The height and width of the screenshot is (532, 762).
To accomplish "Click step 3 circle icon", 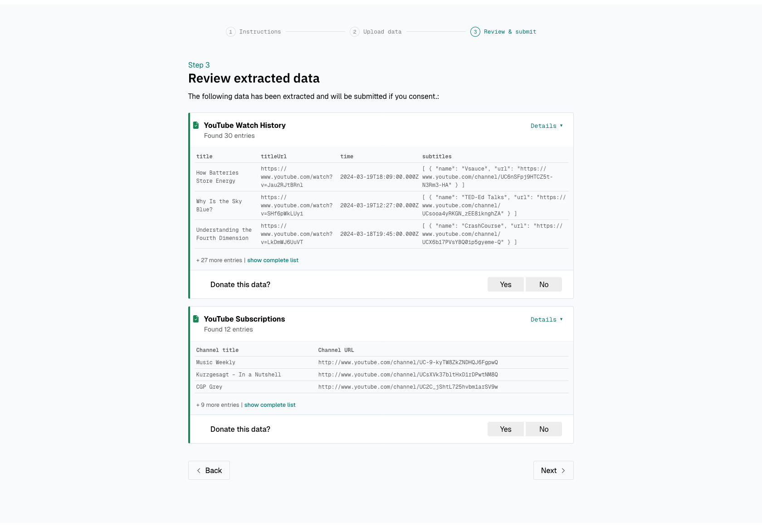I will tap(475, 32).
